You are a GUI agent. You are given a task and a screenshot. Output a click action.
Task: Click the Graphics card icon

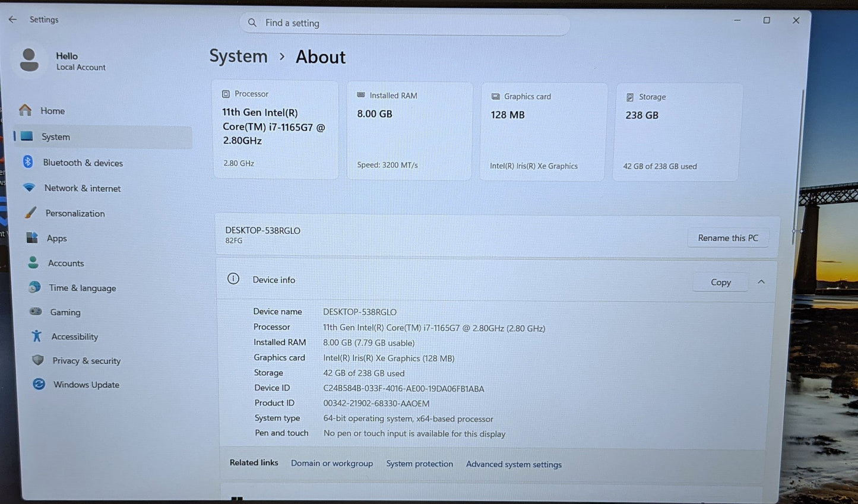pos(495,96)
